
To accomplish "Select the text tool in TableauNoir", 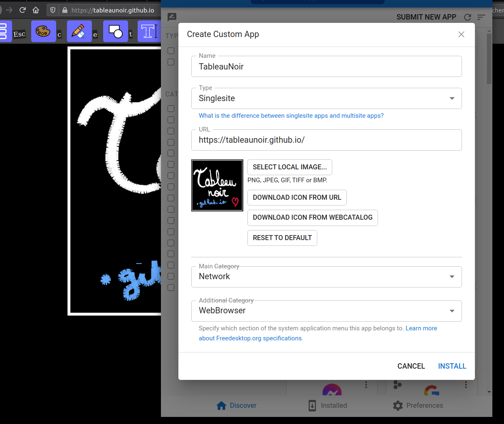I will coord(149,31).
